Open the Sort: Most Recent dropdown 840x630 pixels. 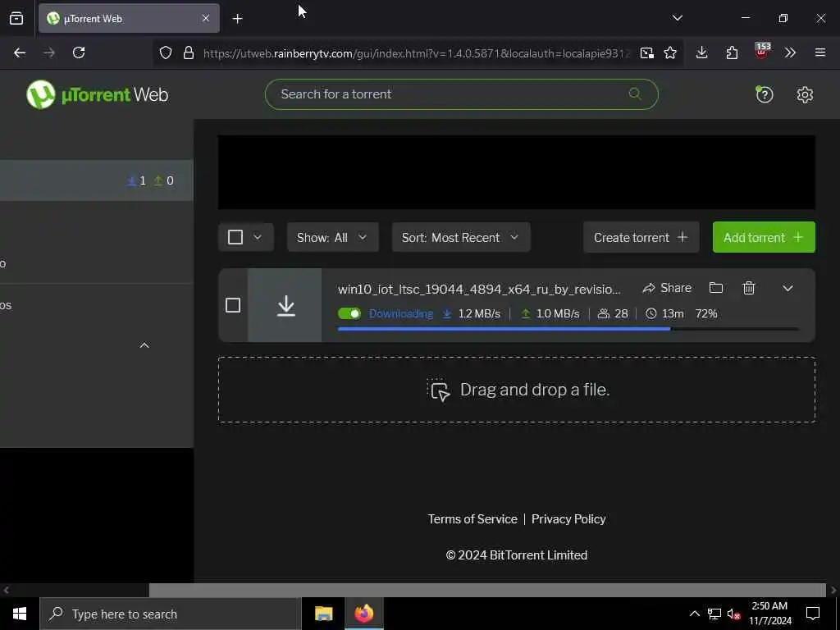click(461, 237)
